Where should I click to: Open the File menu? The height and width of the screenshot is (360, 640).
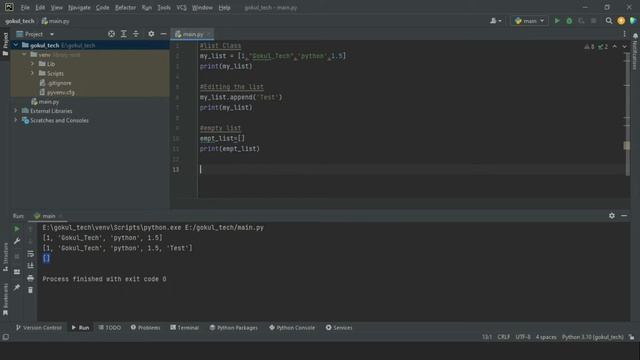click(x=25, y=7)
